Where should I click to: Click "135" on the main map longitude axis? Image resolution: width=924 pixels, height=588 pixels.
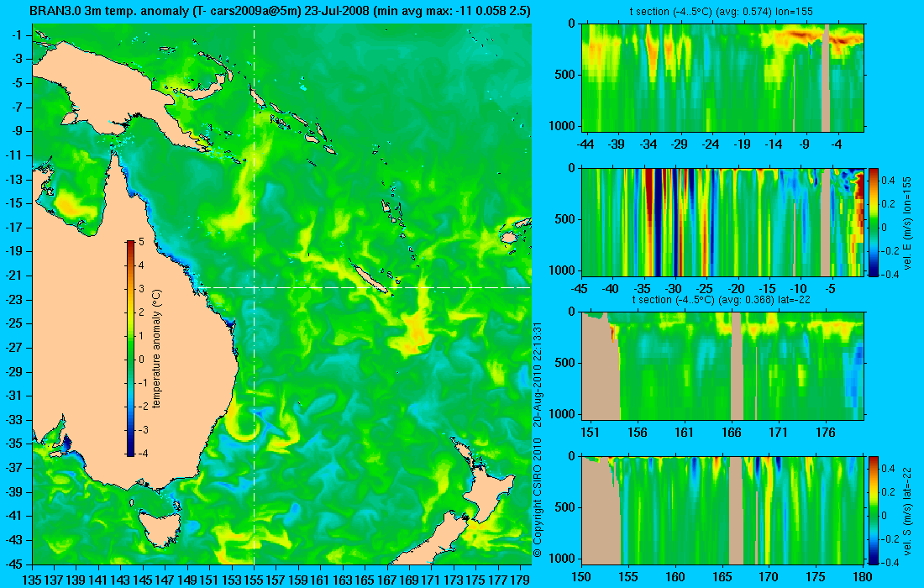(31, 580)
